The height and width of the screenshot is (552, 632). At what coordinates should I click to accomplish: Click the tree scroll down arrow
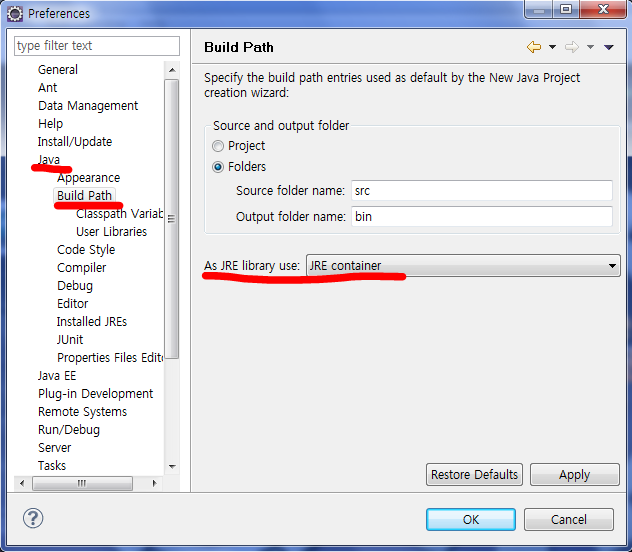click(x=172, y=467)
